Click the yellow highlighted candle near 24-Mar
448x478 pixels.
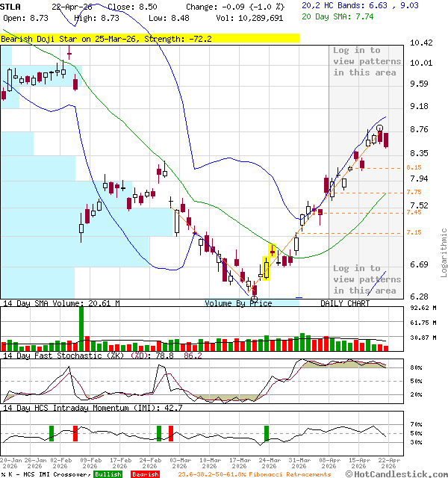coord(266,267)
